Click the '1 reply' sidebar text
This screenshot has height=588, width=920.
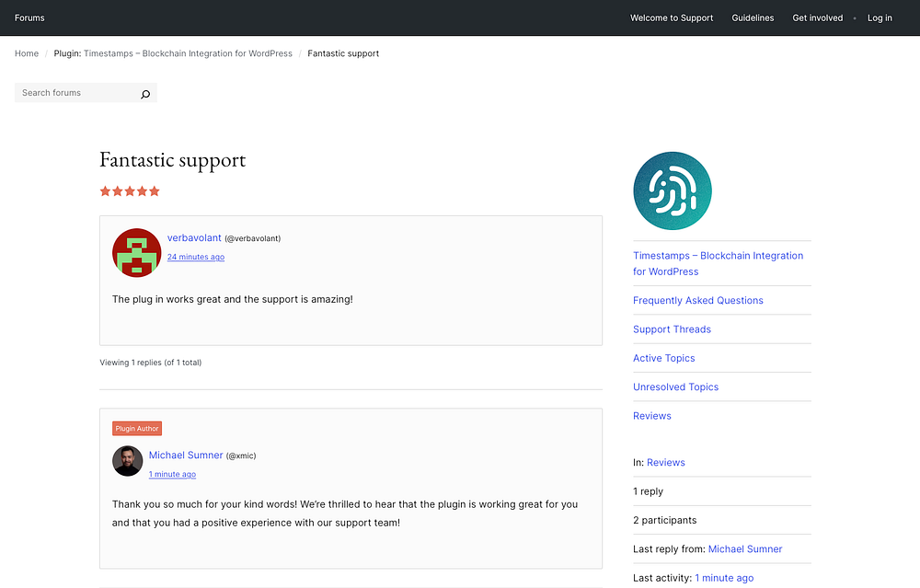coord(648,491)
